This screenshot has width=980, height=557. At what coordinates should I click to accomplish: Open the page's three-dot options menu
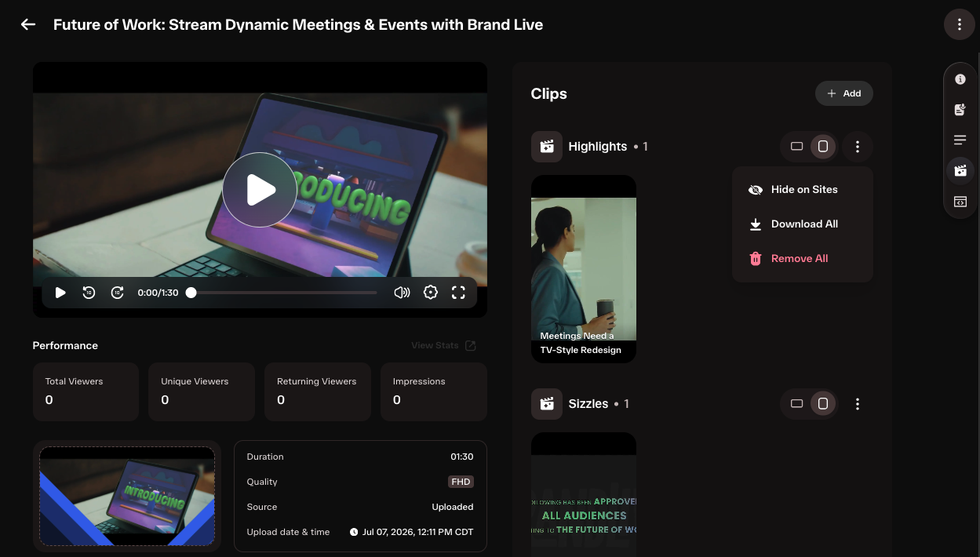tap(959, 24)
